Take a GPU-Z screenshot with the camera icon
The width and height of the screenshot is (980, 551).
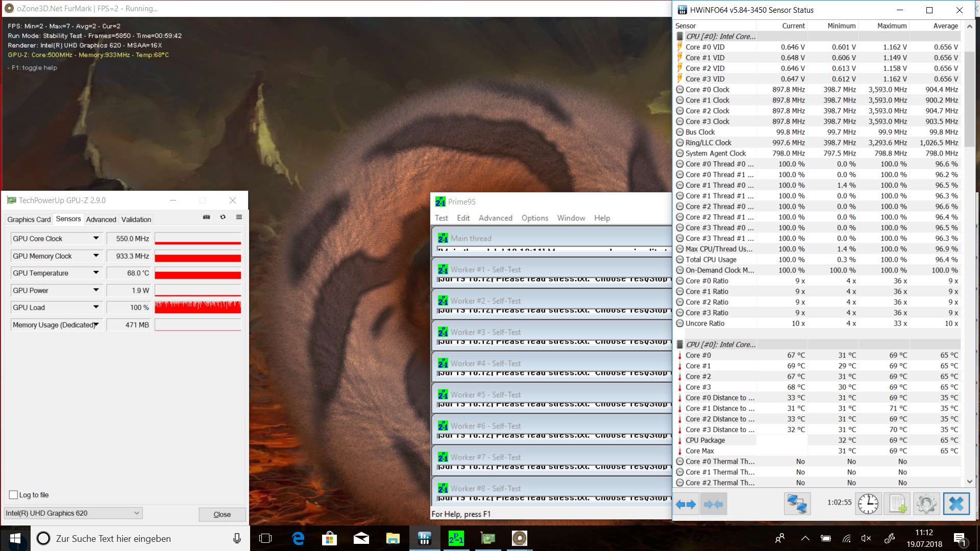206,217
